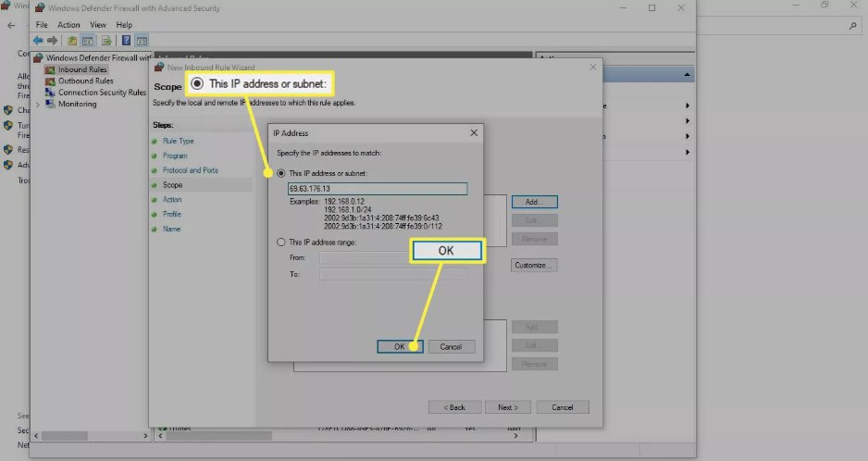The image size is (868, 461).
Task: Select Outbound Rules in the console tree
Action: (86, 81)
